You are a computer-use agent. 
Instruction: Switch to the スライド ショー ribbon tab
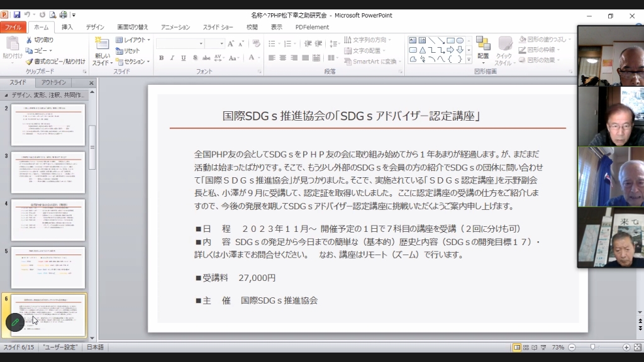(x=218, y=27)
